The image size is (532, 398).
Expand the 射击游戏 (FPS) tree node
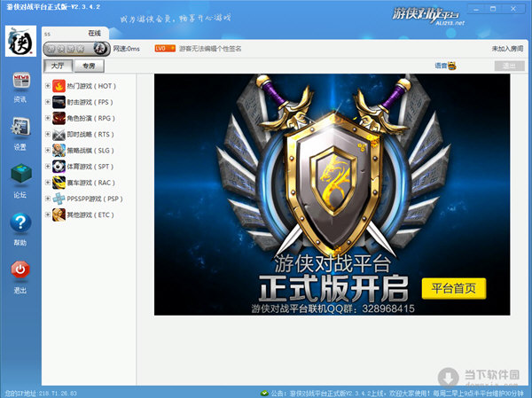(48, 102)
